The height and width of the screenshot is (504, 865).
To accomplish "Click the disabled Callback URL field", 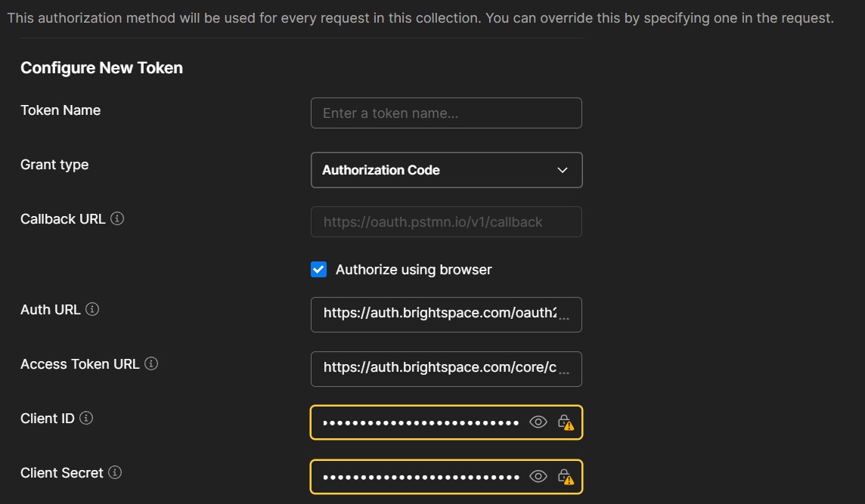I will (x=446, y=222).
